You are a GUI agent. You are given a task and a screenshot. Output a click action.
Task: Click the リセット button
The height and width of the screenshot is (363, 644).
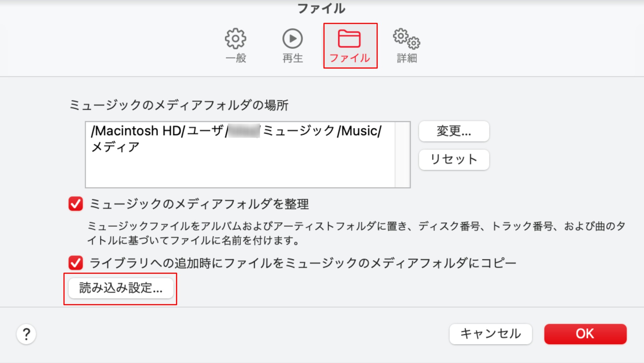click(454, 159)
